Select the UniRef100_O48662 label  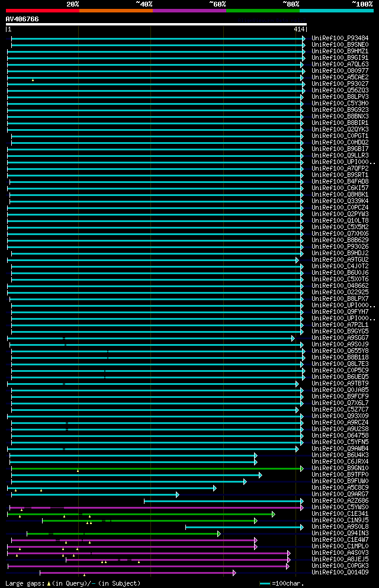tap(340, 286)
